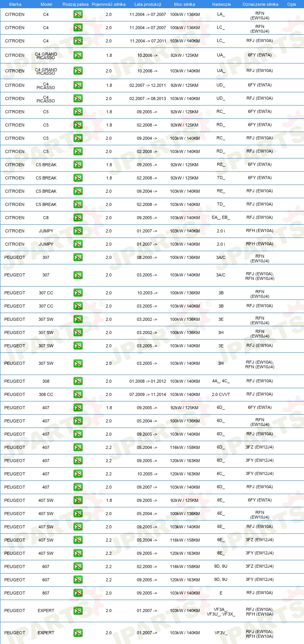
Task: Click the Lata produkcji column header
Action: click(x=148, y=4)
